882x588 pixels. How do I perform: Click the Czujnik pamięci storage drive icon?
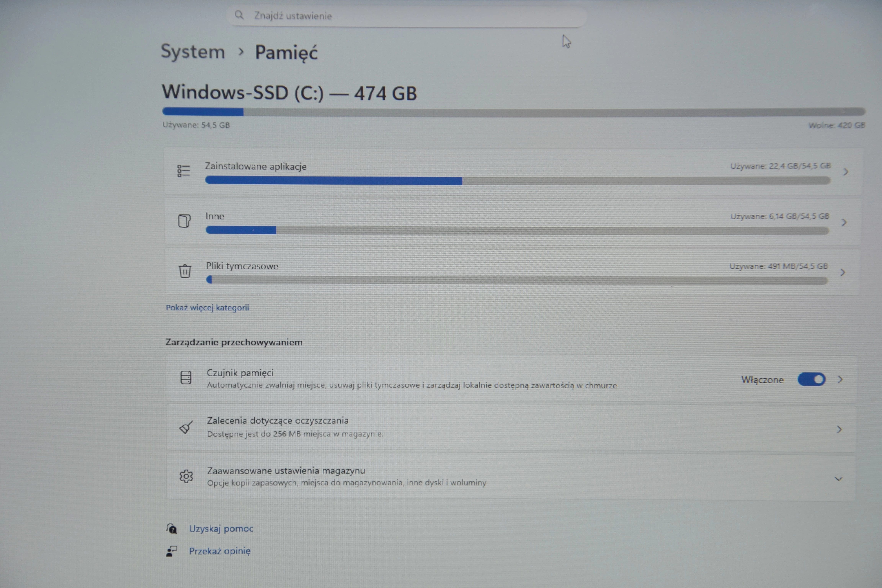click(x=186, y=378)
